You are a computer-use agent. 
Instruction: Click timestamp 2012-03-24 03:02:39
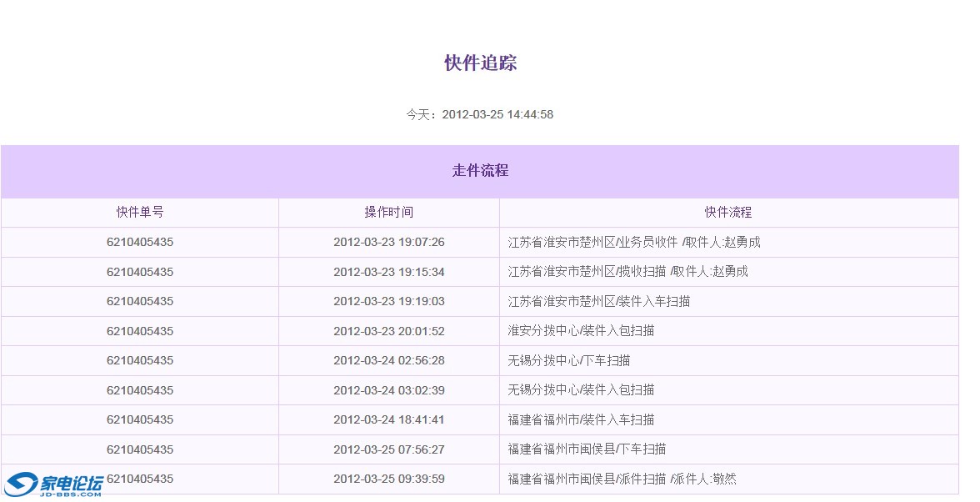(388, 390)
